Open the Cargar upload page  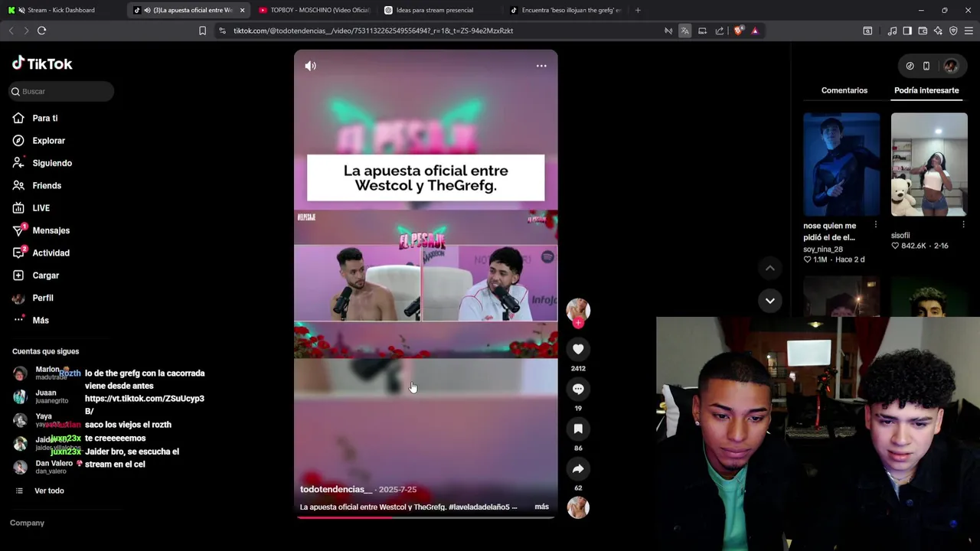click(45, 275)
